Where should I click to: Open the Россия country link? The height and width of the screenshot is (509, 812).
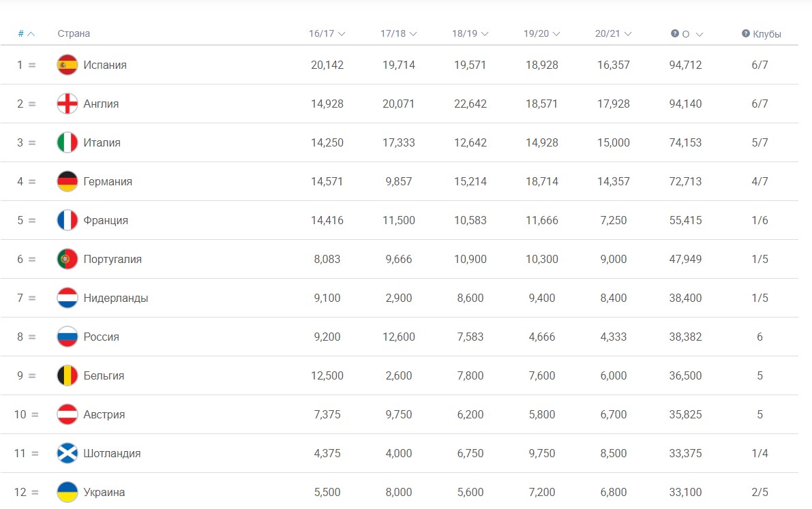[x=101, y=337]
